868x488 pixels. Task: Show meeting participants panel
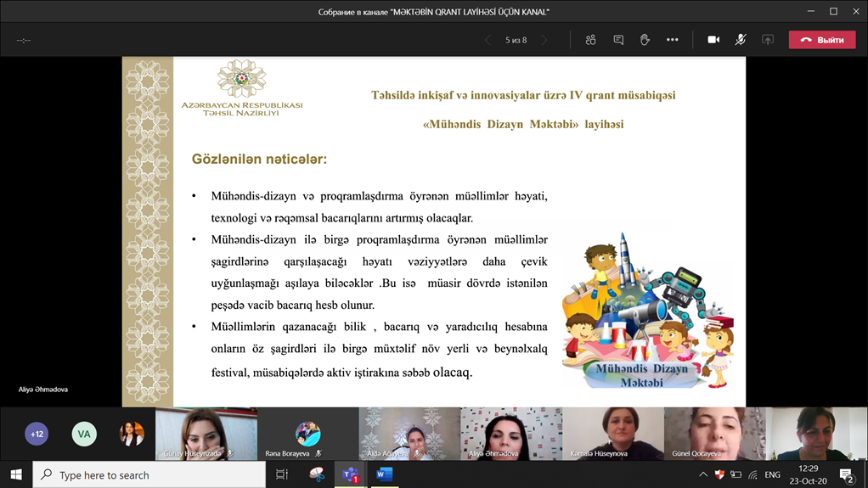coord(590,40)
